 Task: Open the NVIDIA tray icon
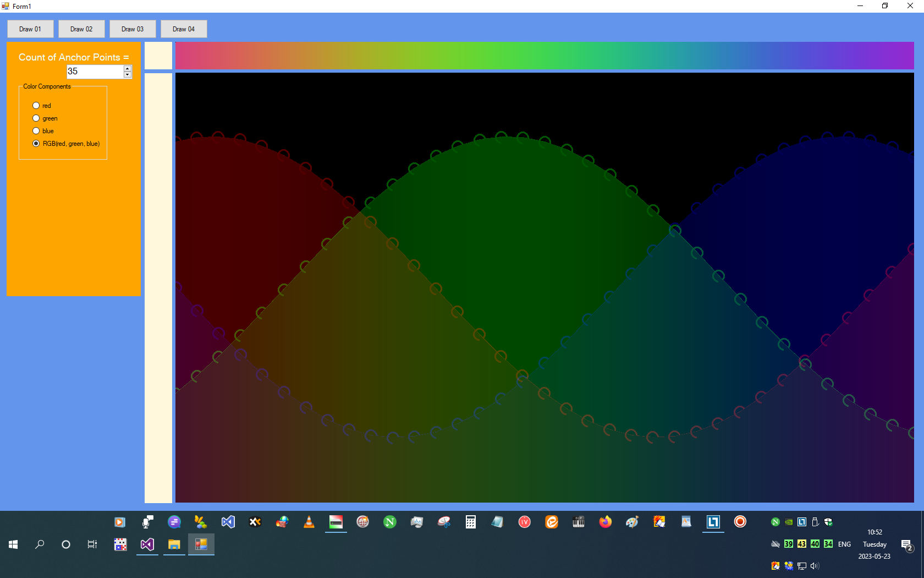789,522
